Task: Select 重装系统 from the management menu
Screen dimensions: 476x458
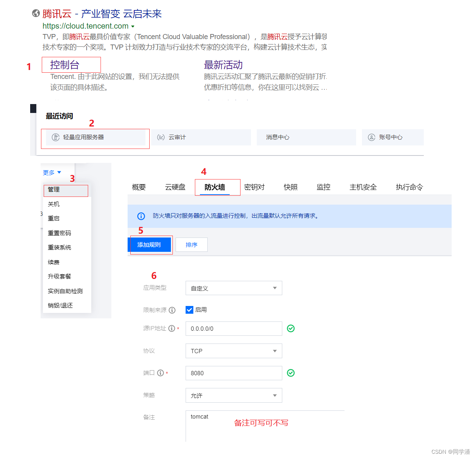Action: [60, 247]
